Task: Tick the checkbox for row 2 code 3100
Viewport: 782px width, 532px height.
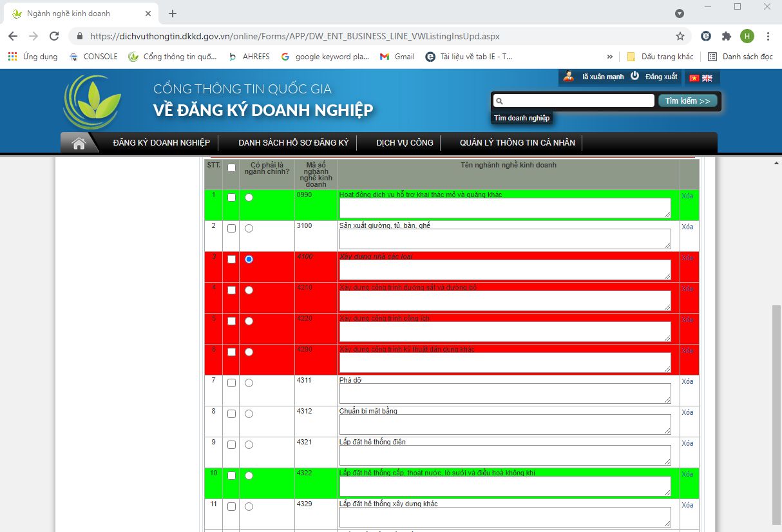Action: 232,228
